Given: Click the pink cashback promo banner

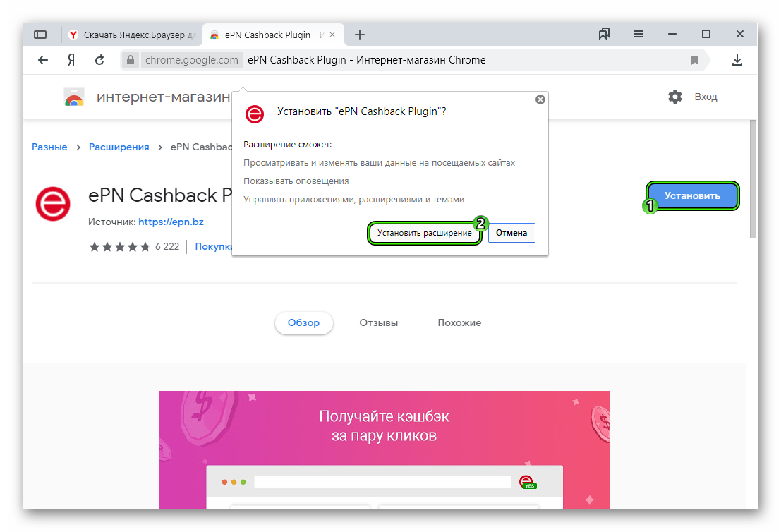Looking at the screenshot, I should point(384,450).
